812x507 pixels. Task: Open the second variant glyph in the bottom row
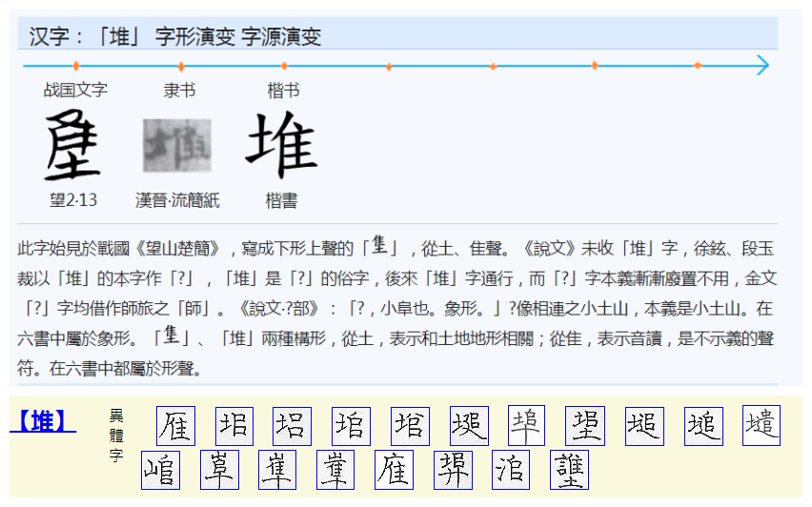coord(219,470)
